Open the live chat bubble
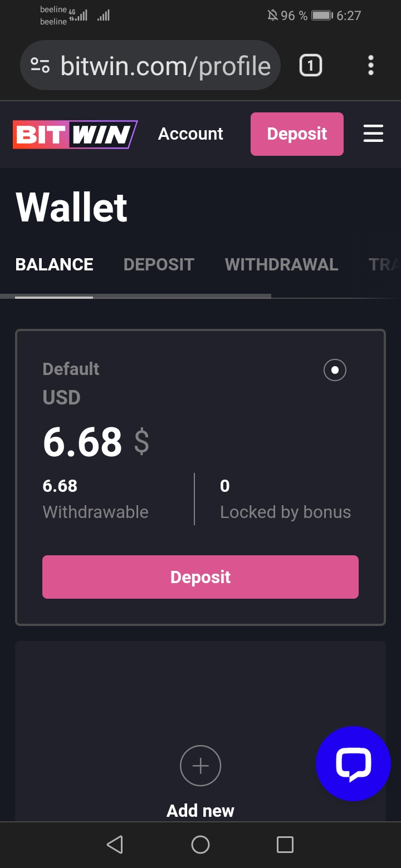Screen dimensions: 401x868 (x=353, y=763)
